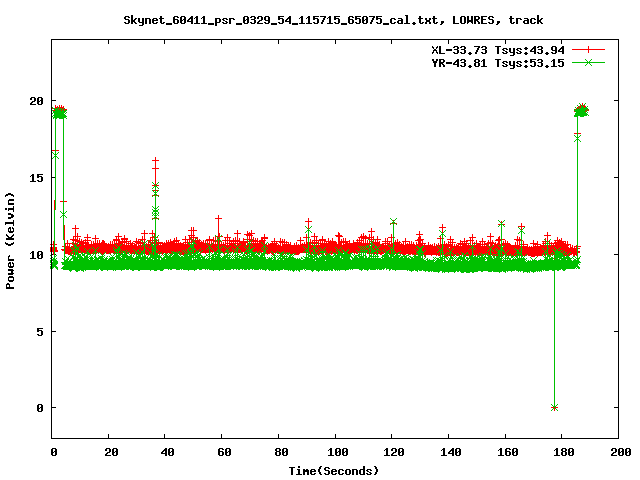Click x-axis tick label 160
Screen dimensions: 640x480
507,452
